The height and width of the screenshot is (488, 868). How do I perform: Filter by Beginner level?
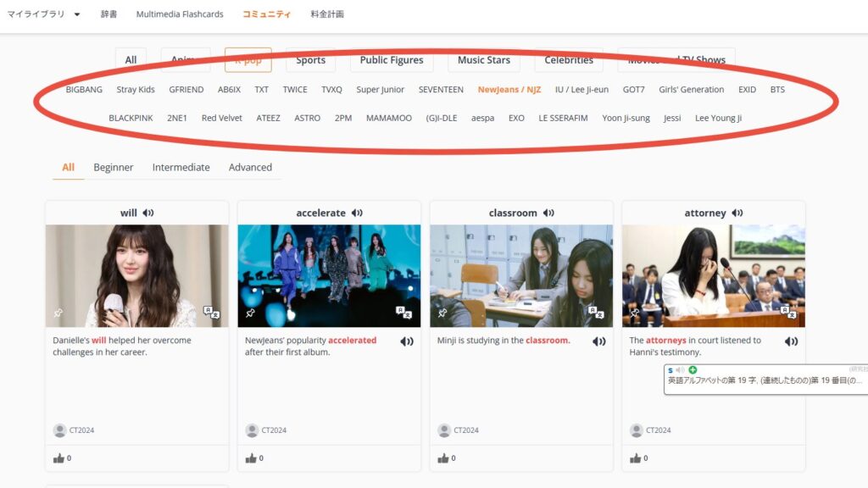pyautogui.click(x=114, y=167)
